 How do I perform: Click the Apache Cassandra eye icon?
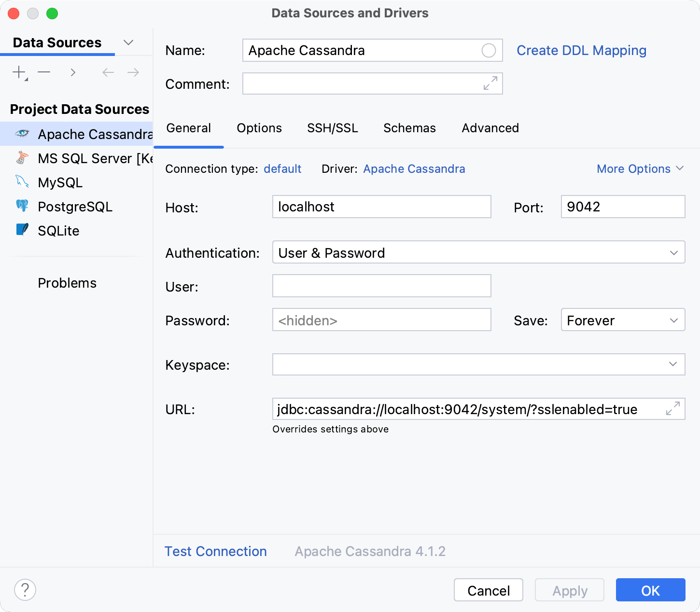22,134
